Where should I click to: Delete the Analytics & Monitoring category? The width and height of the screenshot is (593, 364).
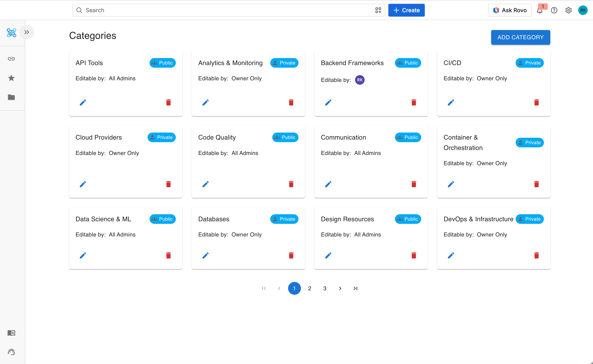click(x=291, y=103)
